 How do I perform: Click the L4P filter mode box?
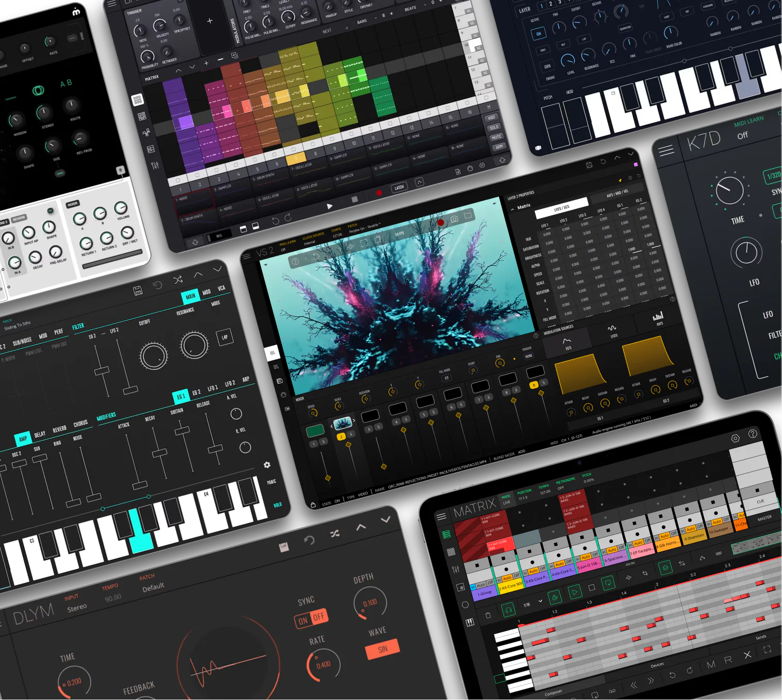(x=224, y=338)
